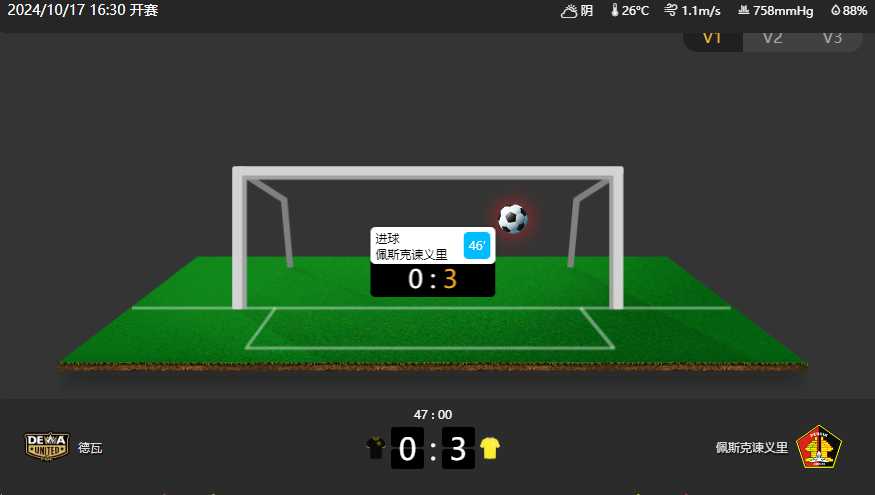The image size is (875, 495).
Task: Click the Dewa United team logo
Action: click(x=47, y=446)
